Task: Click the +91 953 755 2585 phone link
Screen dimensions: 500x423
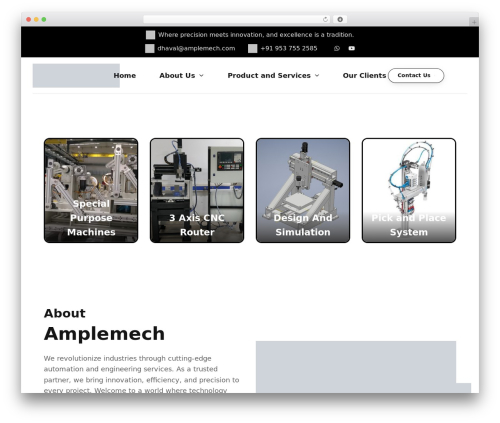Action: pyautogui.click(x=289, y=48)
